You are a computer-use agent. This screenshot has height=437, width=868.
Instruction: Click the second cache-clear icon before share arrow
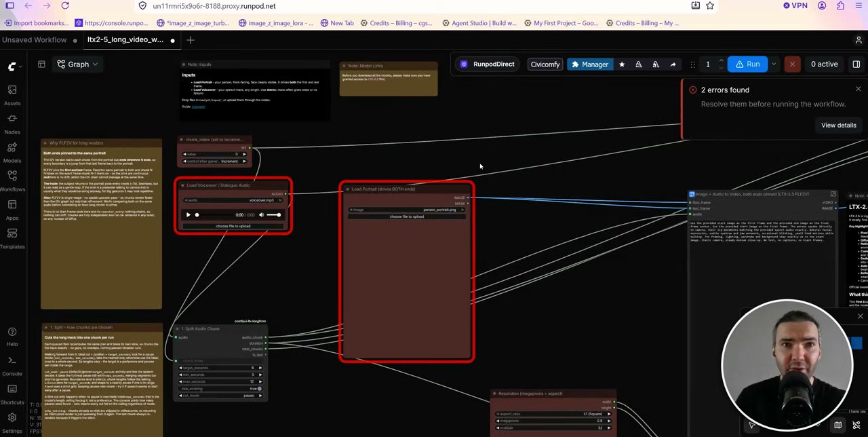(x=655, y=64)
